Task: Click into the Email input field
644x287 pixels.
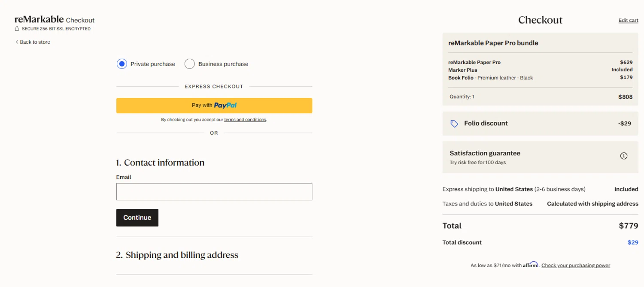Action: tap(214, 192)
